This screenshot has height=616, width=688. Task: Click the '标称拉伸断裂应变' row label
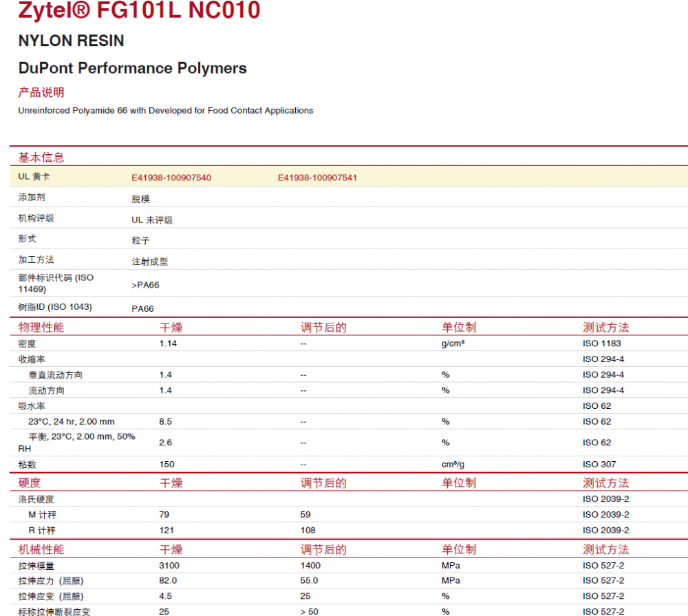point(54,612)
